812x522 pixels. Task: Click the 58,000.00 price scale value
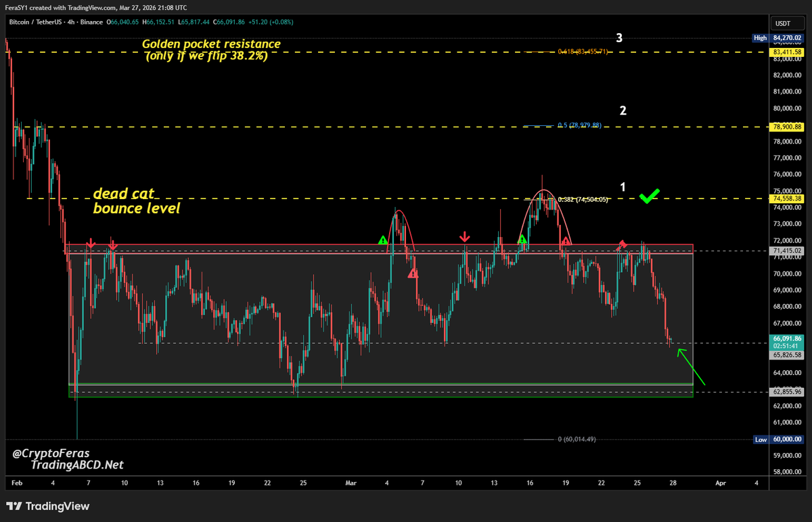pyautogui.click(x=788, y=472)
